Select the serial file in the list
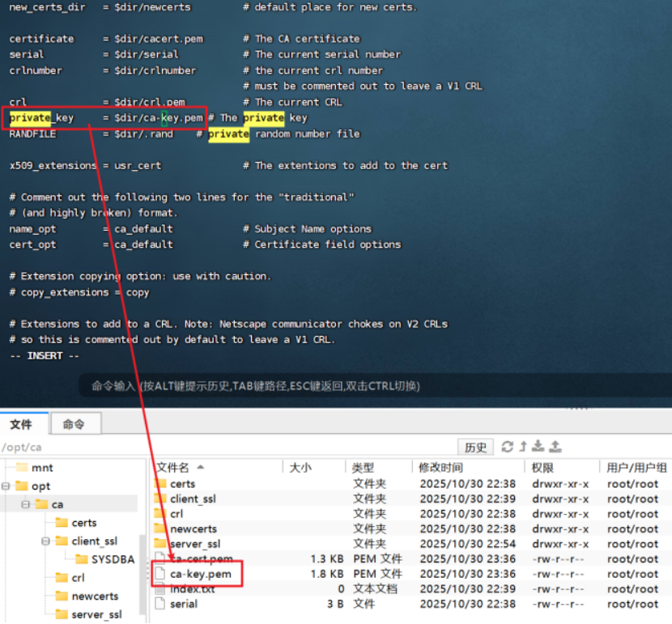This screenshot has width=672, height=624. point(411,604)
